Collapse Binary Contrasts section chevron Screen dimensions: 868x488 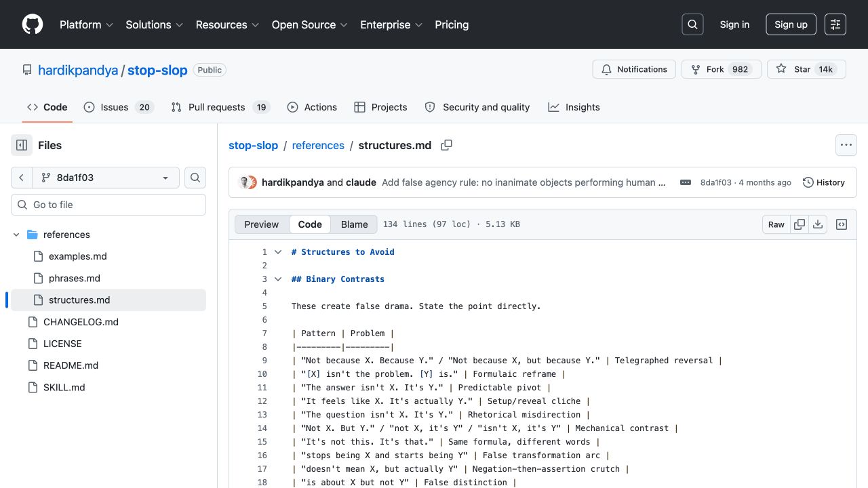277,279
